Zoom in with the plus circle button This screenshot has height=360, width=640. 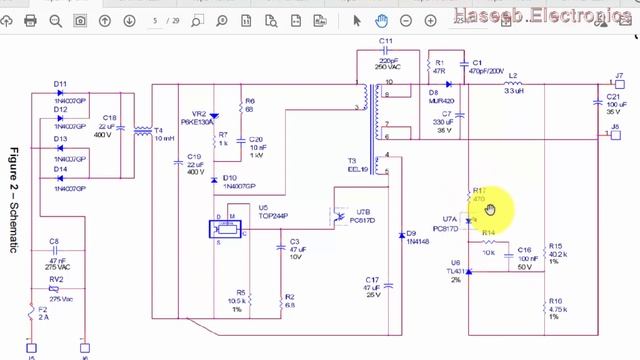pyautogui.click(x=431, y=20)
